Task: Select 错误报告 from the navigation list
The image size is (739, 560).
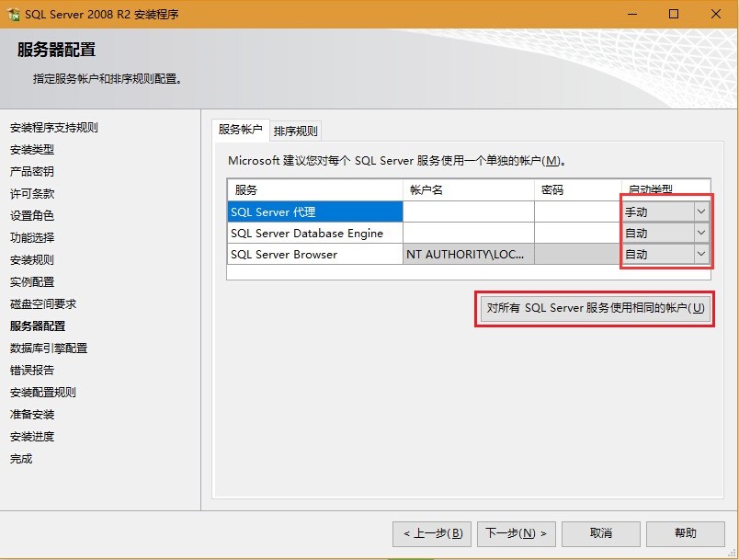Action: (x=32, y=370)
